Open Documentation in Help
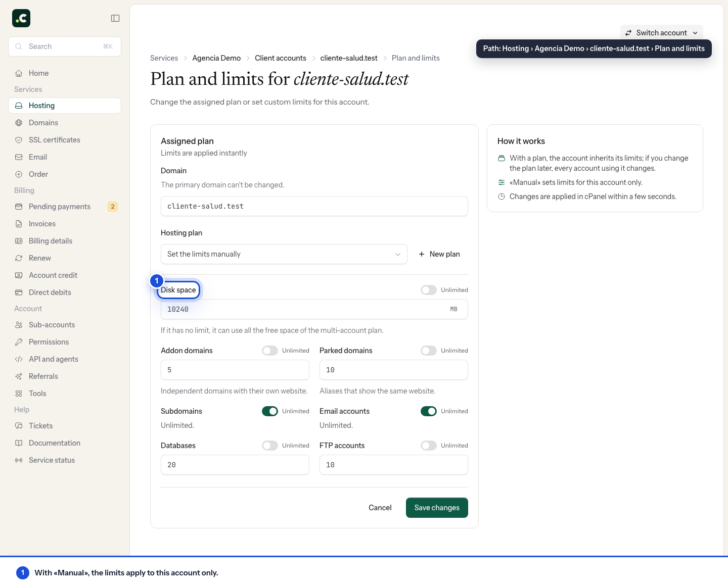728x588 pixels. click(x=65, y=443)
